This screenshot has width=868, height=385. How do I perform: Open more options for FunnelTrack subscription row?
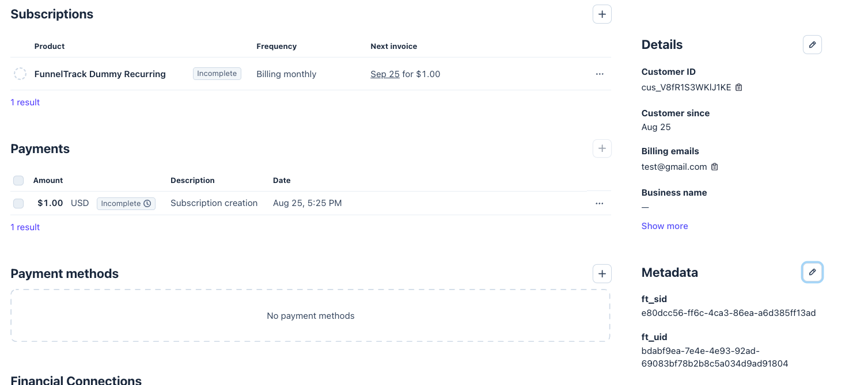pos(600,74)
